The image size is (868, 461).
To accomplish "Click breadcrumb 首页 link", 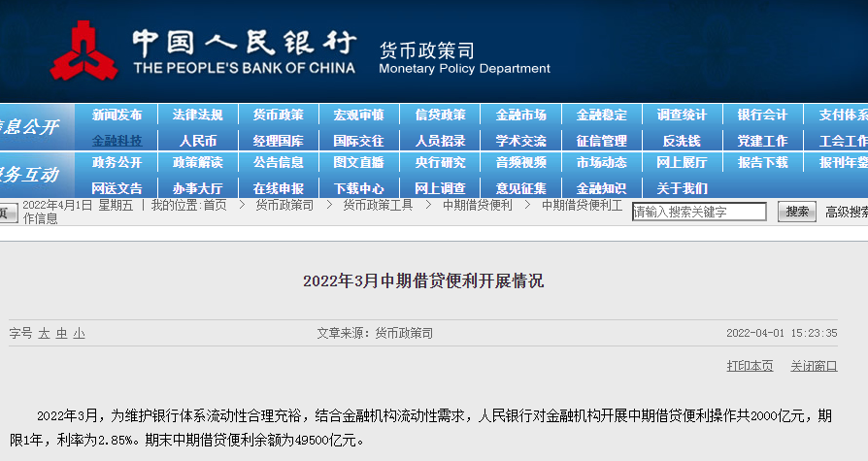I will pyautogui.click(x=215, y=206).
